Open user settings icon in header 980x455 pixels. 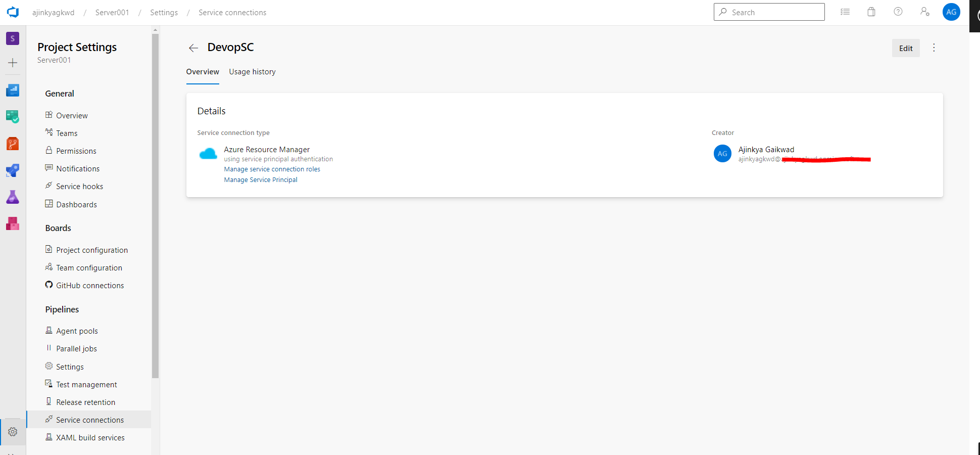click(x=924, y=12)
